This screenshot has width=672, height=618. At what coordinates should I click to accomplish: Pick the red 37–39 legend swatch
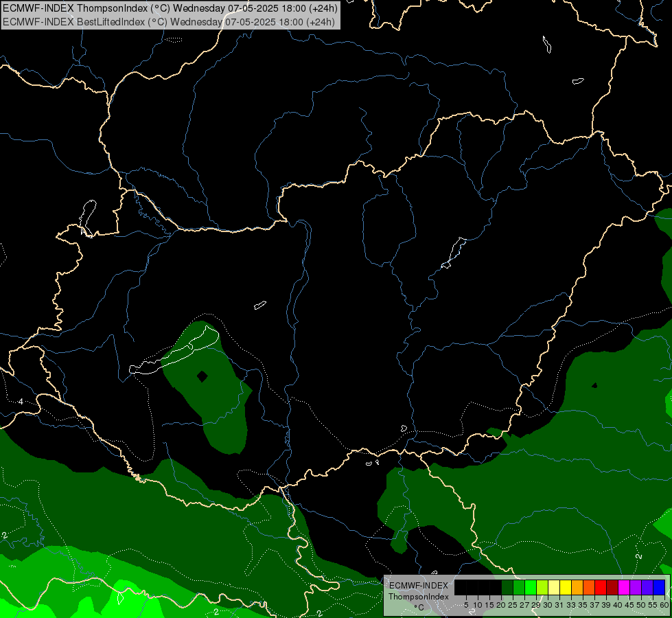[x=601, y=587]
